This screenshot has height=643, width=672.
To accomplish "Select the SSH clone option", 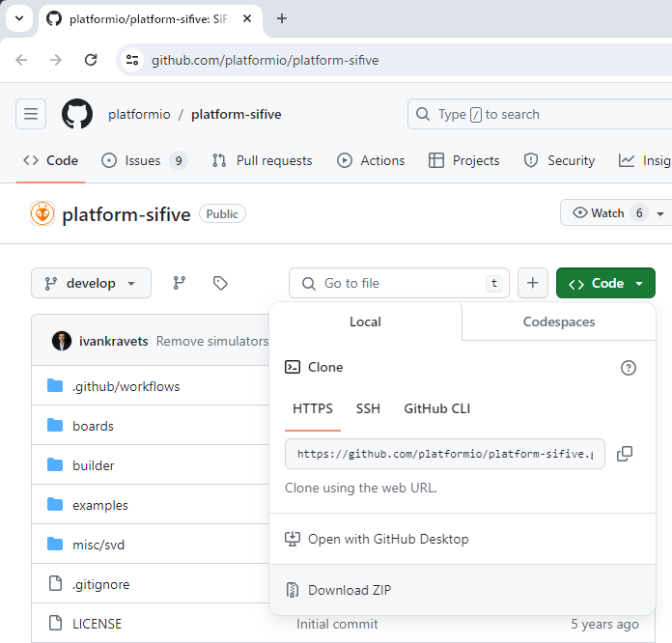I will (x=368, y=408).
